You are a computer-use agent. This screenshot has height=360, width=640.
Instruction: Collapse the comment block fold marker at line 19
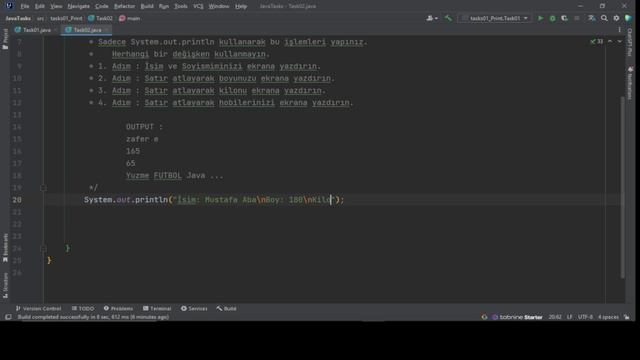pyautogui.click(x=43, y=188)
